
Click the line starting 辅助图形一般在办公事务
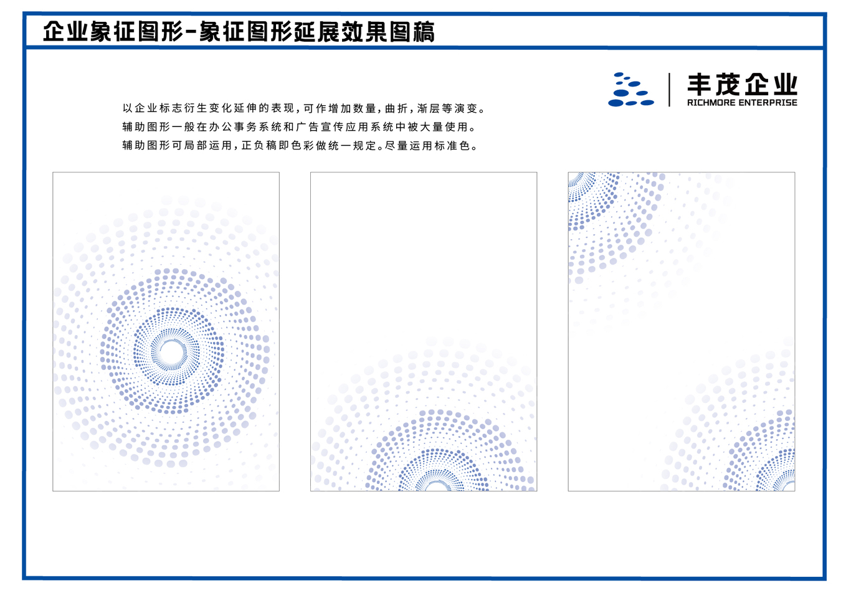pos(299,127)
